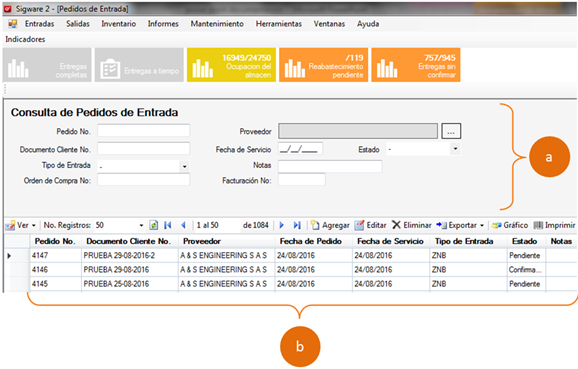578x369 pixels.
Task: Click Agregar to add a new order
Action: [330, 225]
